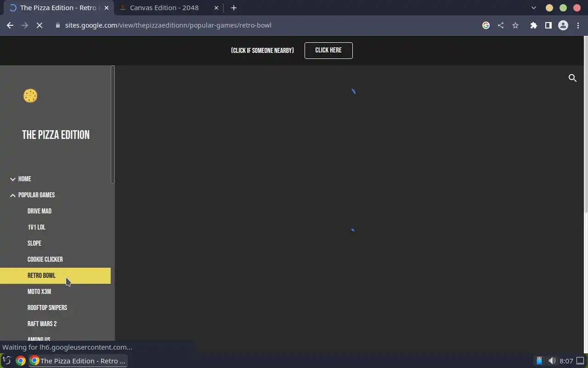Open Chrome three-dot menu
The height and width of the screenshot is (368, 588).
coord(578,25)
